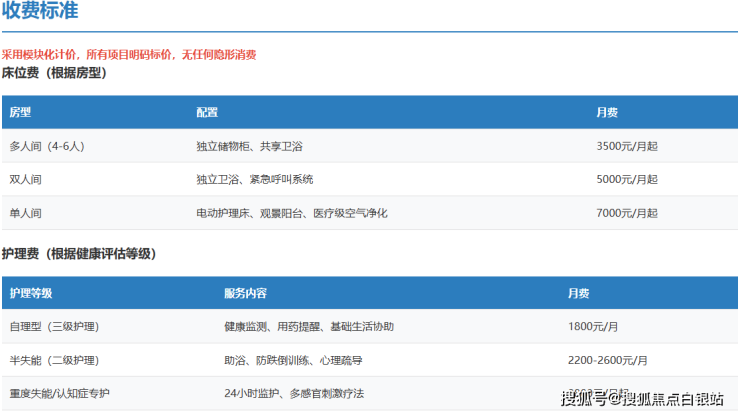Select the 多人间（4-6人）row label
The width and height of the screenshot is (740, 415).
47,146
